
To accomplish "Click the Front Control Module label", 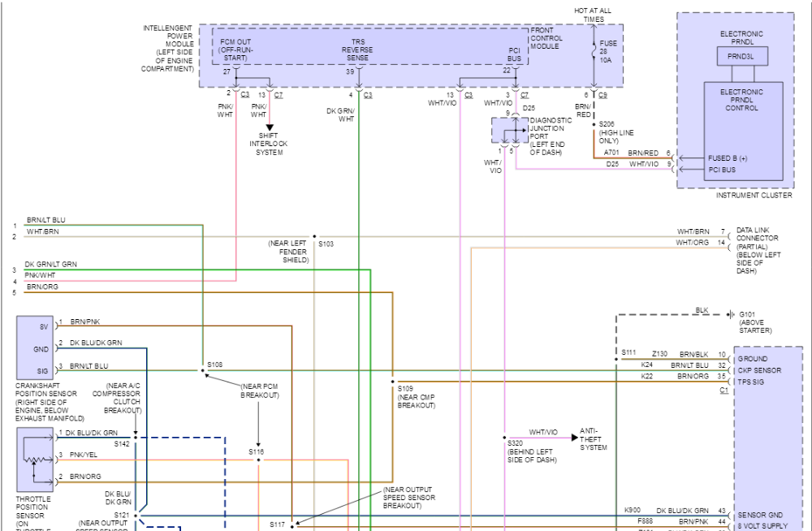I will 546,38.
